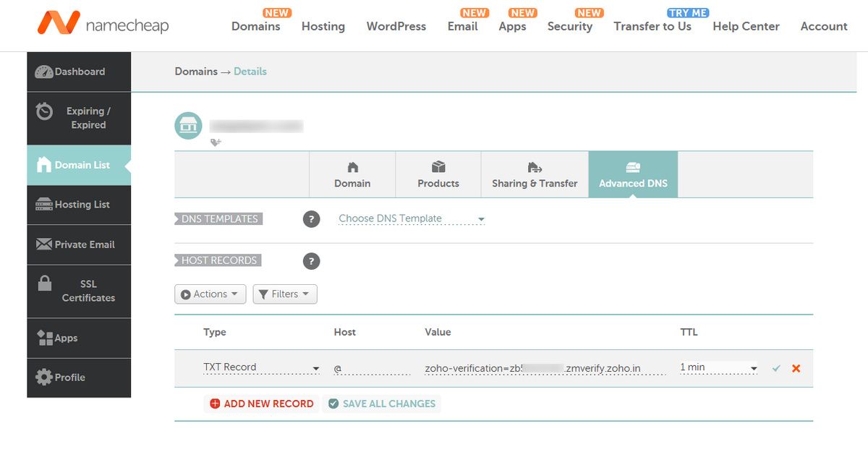Click SAVE ALL CHANGES

tap(382, 404)
